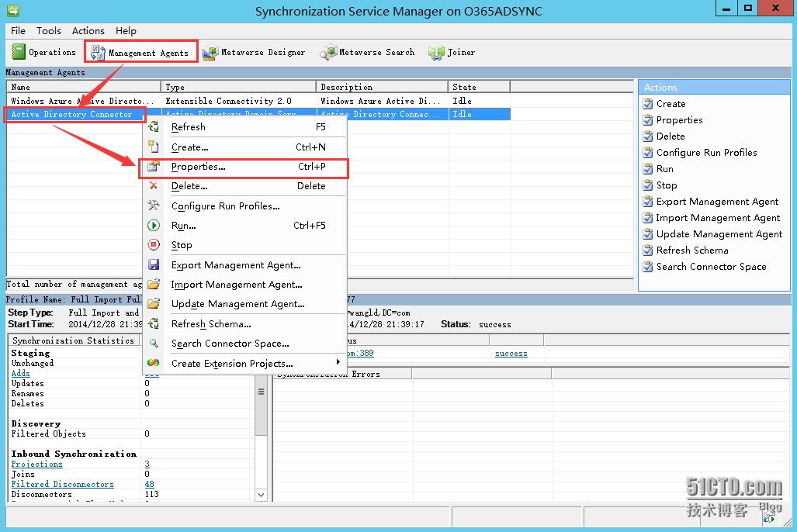Select Refresh Schema in context menu
The height and width of the screenshot is (532, 797).
(211, 324)
